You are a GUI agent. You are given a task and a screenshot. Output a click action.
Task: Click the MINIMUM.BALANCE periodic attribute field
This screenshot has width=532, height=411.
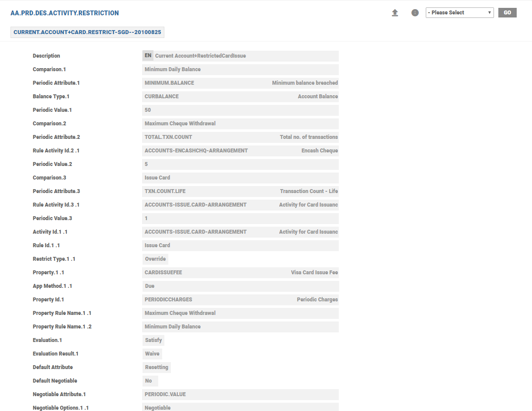click(240, 83)
